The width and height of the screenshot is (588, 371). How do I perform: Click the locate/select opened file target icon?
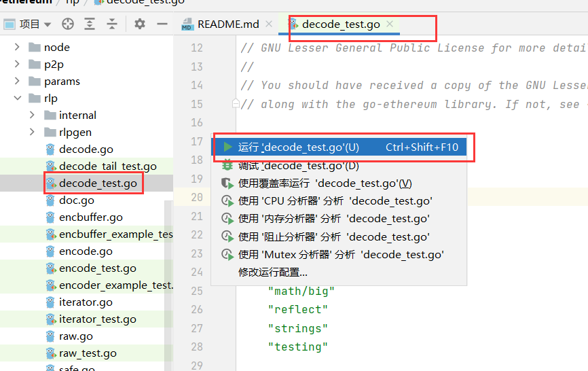point(68,24)
